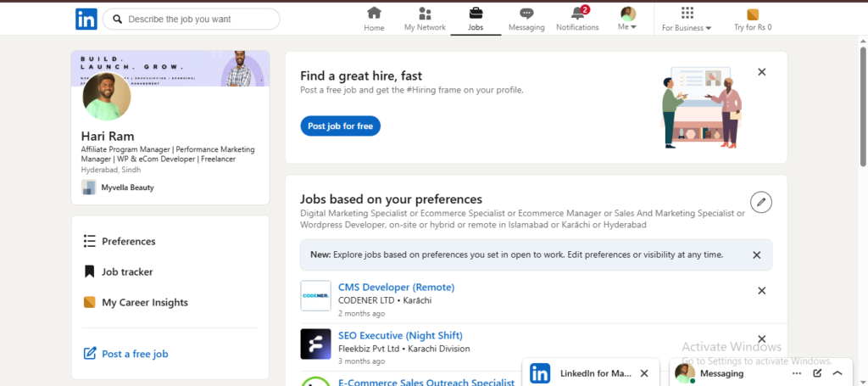Open My Network from the top bar
The width and height of the screenshot is (868, 386).
click(425, 19)
